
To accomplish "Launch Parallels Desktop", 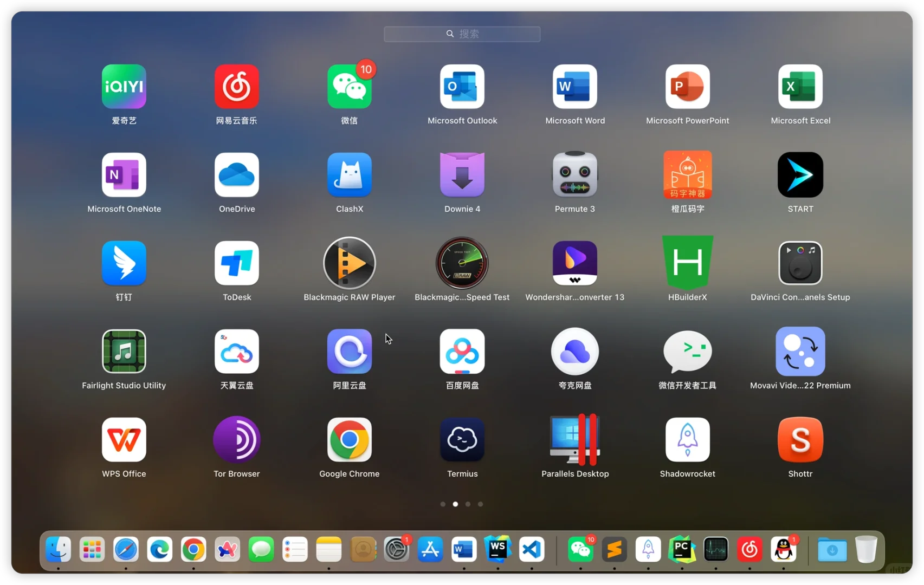I will click(x=575, y=440).
